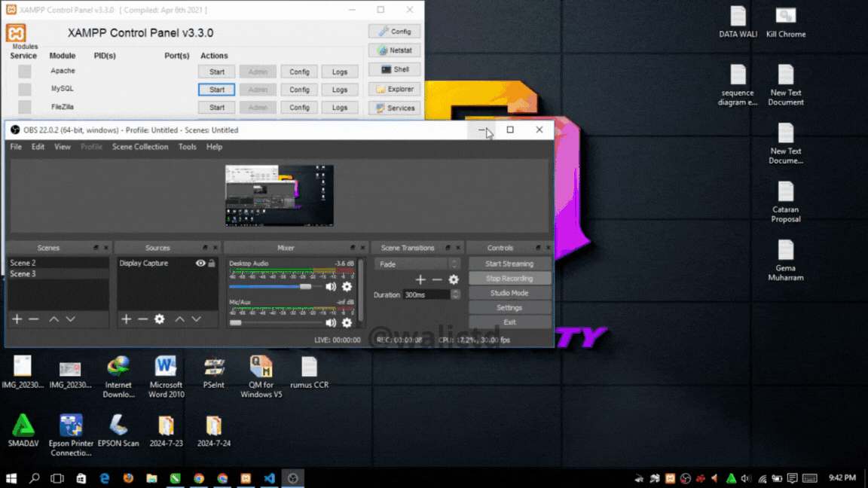Open the File menu in OBS
Screen dimensions: 868x488
16,147
